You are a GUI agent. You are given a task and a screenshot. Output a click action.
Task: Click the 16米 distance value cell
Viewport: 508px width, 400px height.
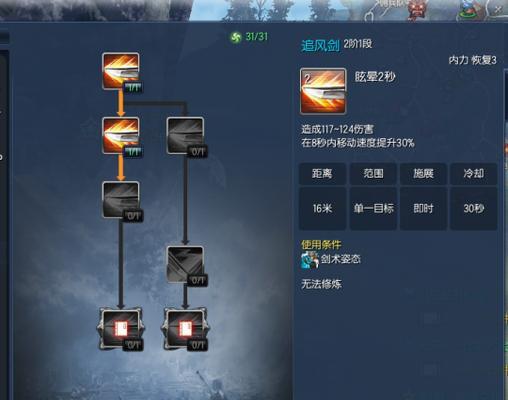(322, 209)
